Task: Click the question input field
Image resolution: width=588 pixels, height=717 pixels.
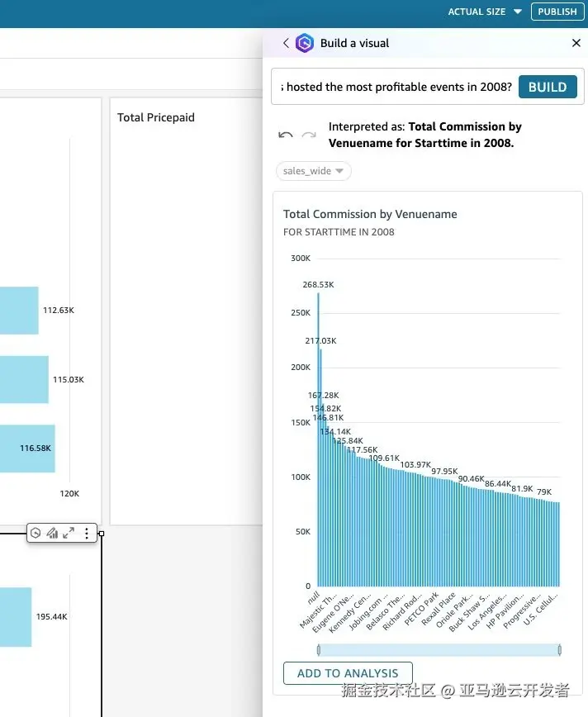Action: (396, 87)
